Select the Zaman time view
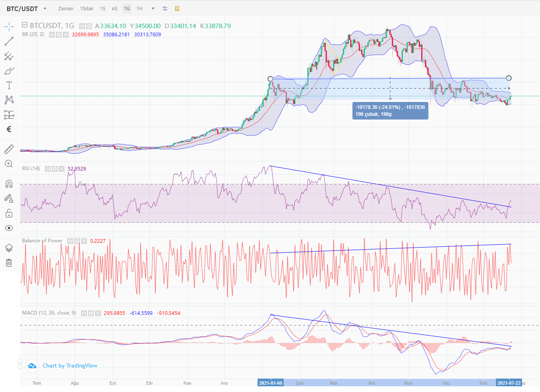Screen dimensions: 540x392 (x=66, y=9)
